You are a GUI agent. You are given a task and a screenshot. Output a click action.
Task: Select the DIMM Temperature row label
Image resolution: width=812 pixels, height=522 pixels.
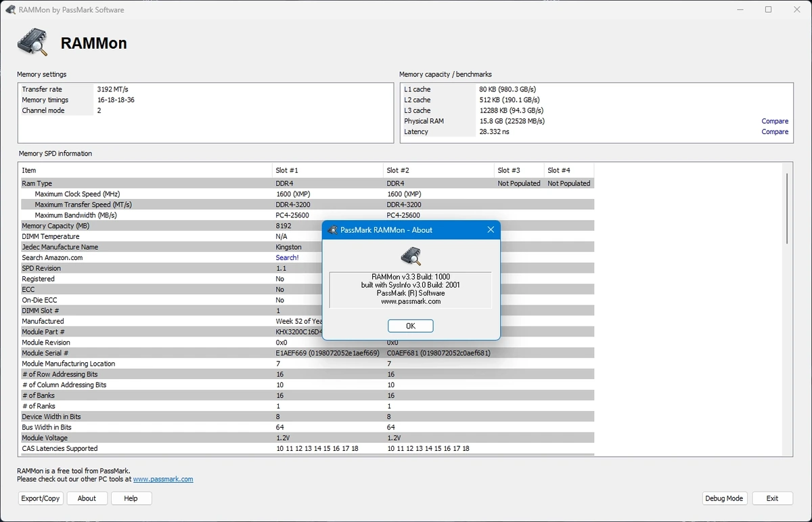tap(51, 236)
